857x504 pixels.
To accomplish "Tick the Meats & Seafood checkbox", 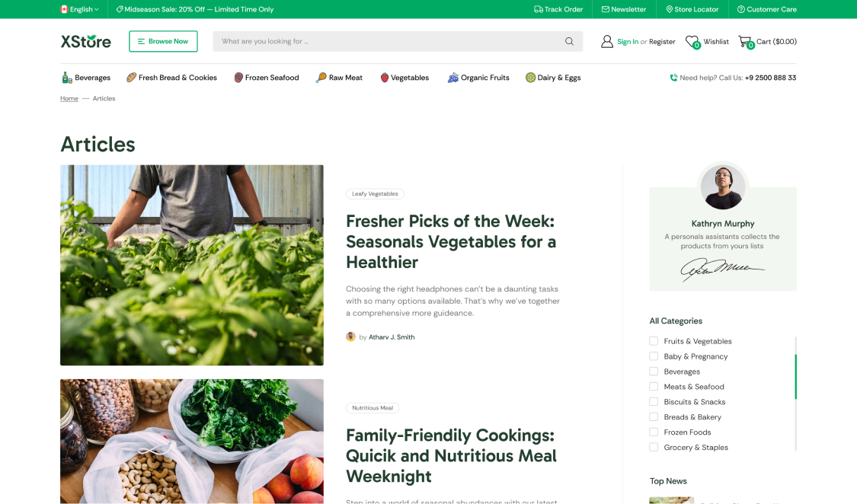I will tap(654, 387).
